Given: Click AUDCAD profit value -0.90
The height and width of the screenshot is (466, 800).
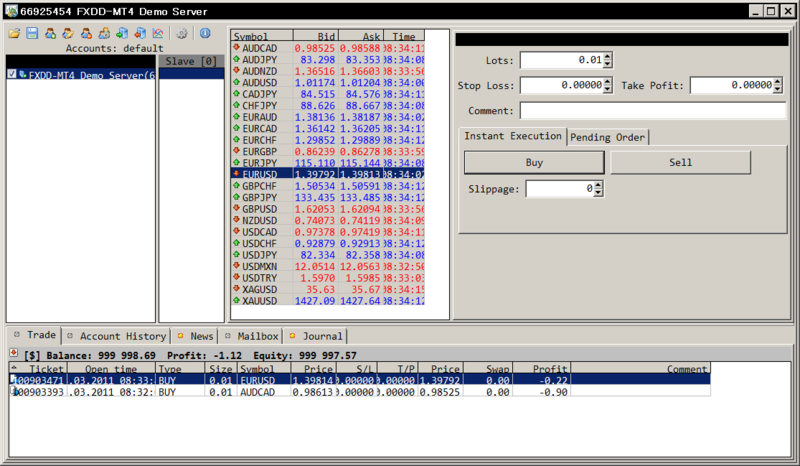Looking at the screenshot, I should click(x=554, y=392).
